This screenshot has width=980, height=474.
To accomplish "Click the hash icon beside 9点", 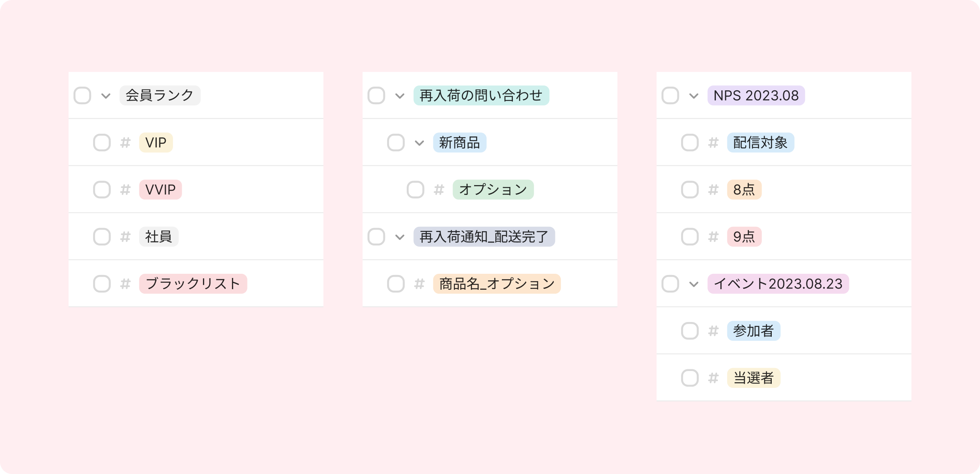I will [x=713, y=237].
